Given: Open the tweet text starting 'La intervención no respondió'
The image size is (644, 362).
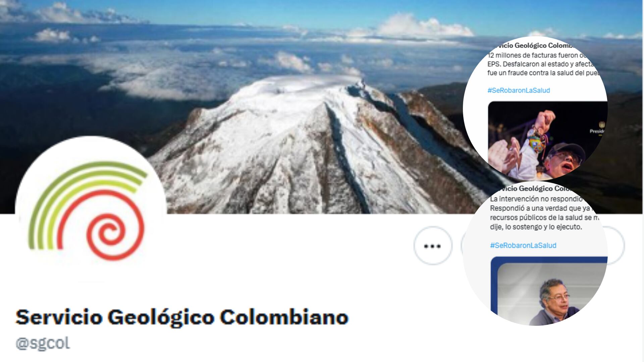Looking at the screenshot, I should [543, 213].
